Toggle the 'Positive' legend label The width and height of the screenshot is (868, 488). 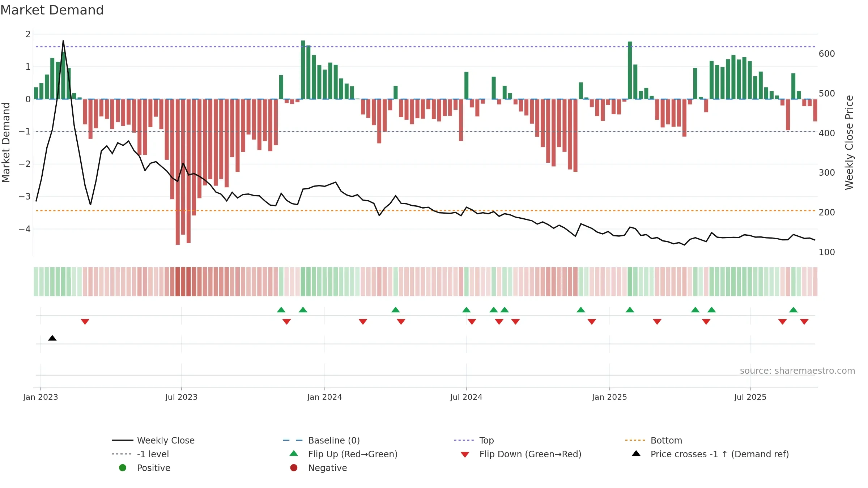tap(153, 468)
